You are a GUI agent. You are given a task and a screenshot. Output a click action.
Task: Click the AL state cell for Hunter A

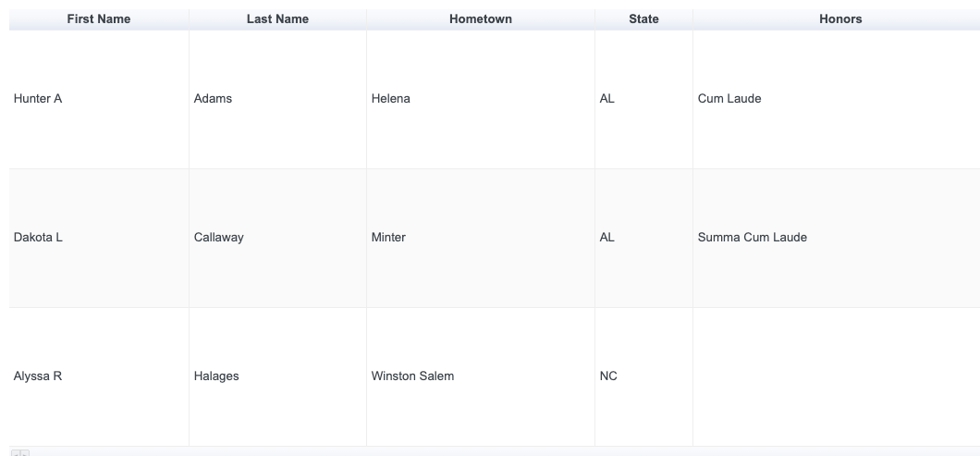(606, 99)
